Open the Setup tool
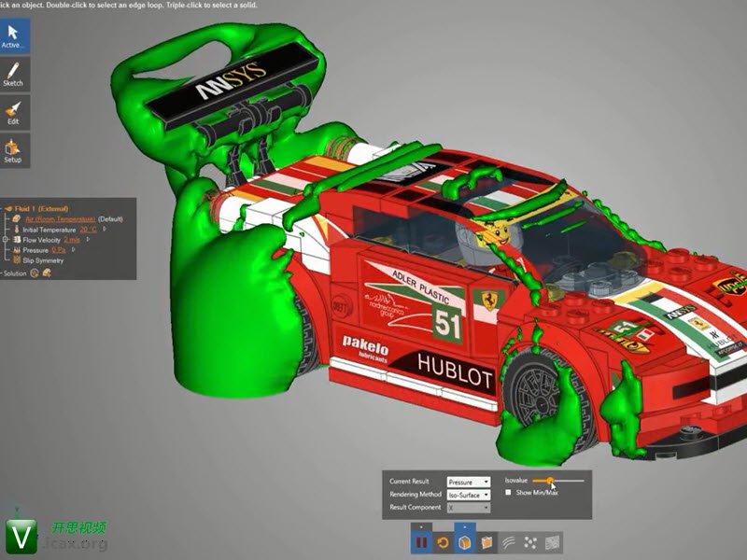Viewport: 747px width, 560px height. (x=15, y=151)
